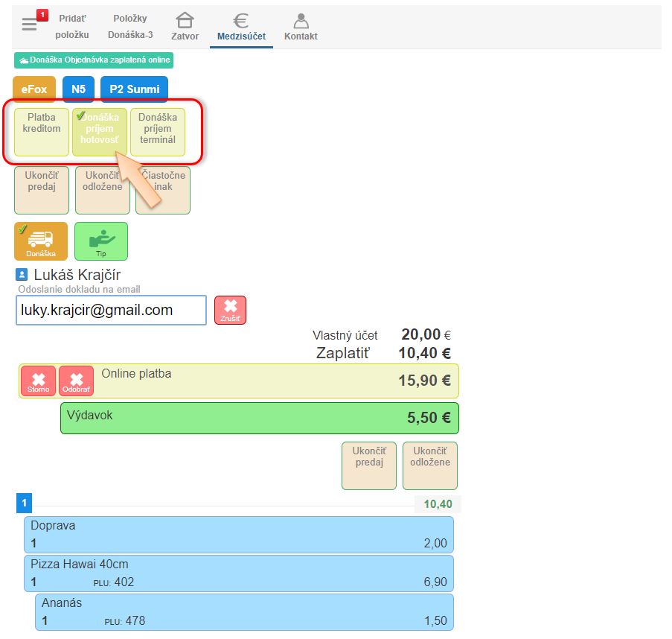Click Odobrať on the online payment
The image size is (672, 639).
(76, 381)
